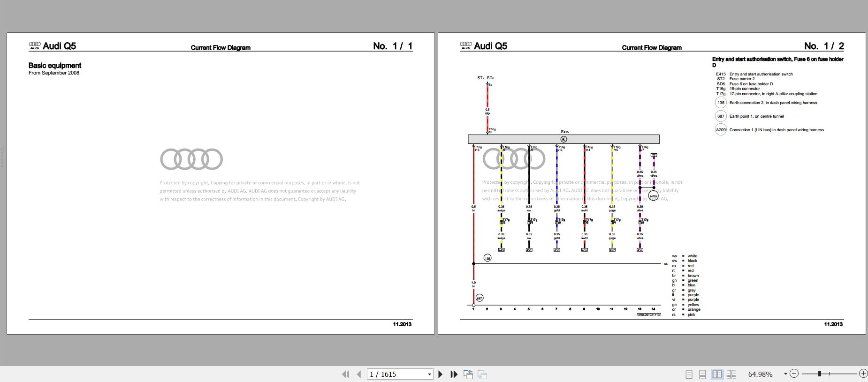The image size is (868, 382).
Task: Click 'Audi Q5' heading on left page
Action: coord(59,46)
